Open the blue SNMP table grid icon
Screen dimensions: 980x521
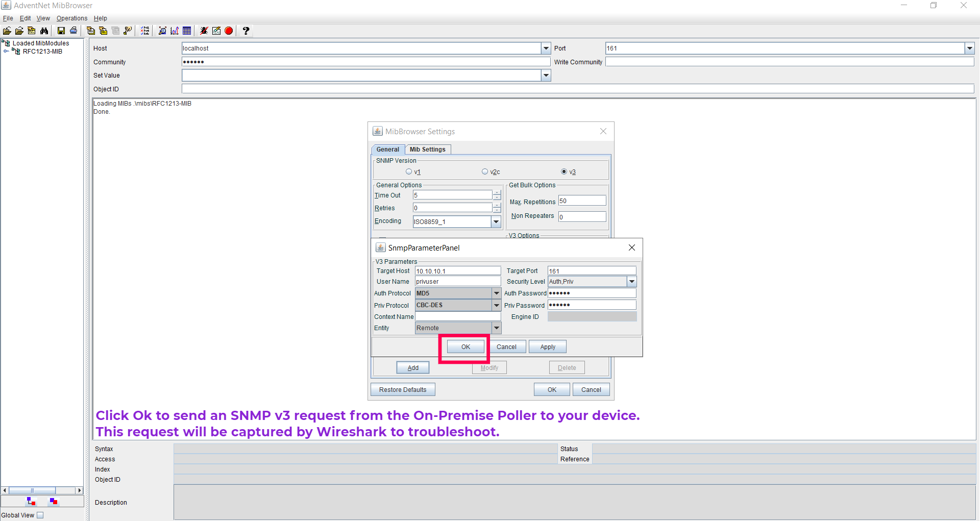(x=187, y=31)
